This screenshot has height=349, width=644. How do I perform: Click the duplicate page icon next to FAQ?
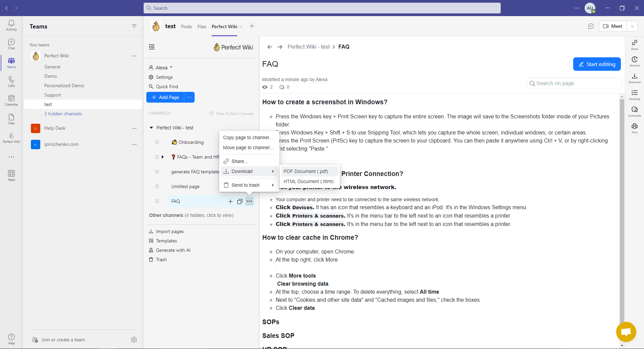240,201
